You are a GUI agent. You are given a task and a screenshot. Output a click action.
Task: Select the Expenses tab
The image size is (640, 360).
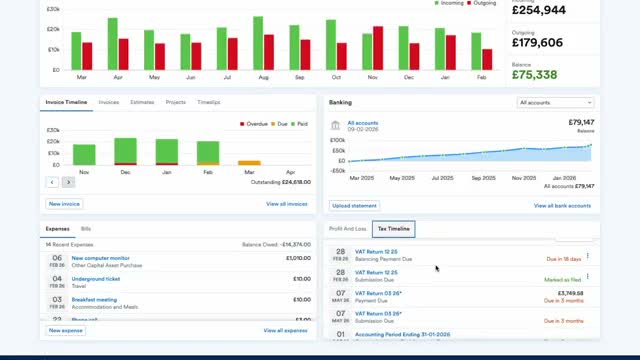[x=58, y=229]
